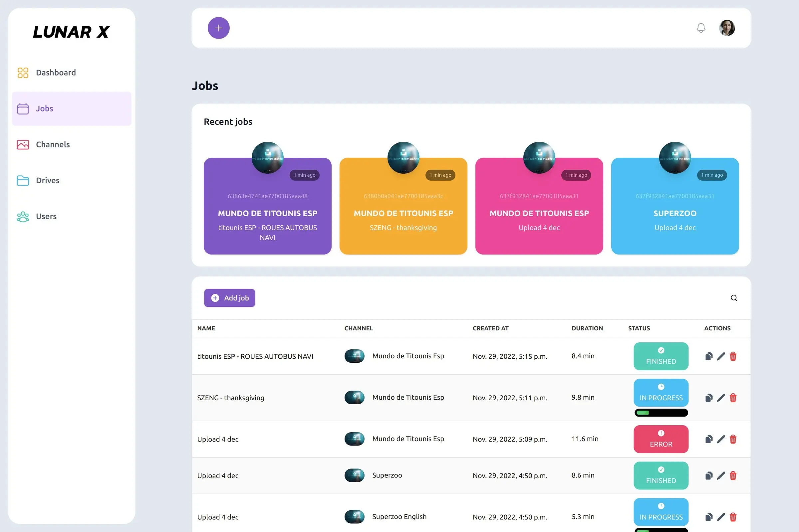The width and height of the screenshot is (799, 532).
Task: Navigate to Drives in the sidebar
Action: coord(72,181)
